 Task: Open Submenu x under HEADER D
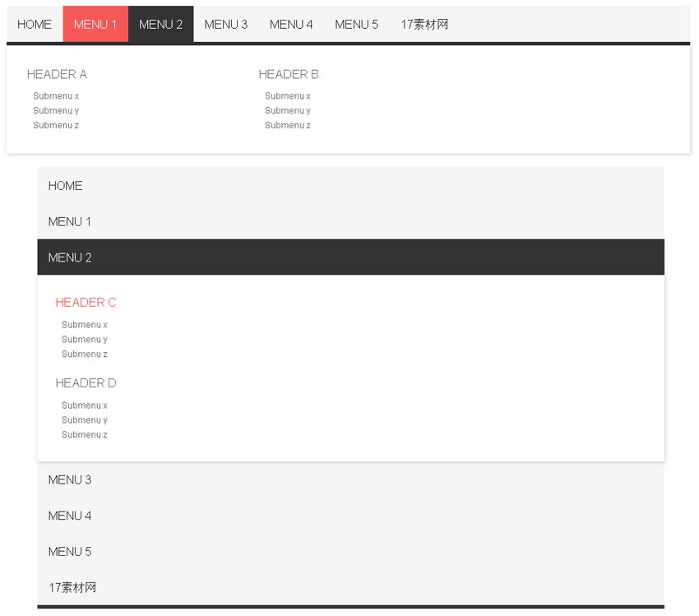85,405
